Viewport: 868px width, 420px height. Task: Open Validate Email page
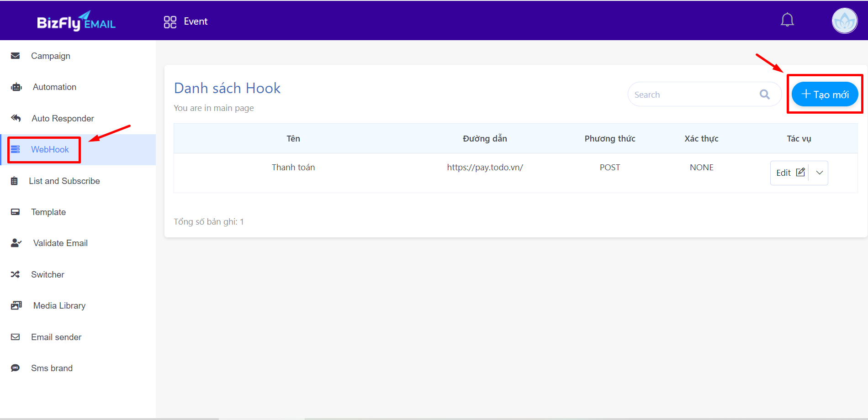tap(60, 243)
